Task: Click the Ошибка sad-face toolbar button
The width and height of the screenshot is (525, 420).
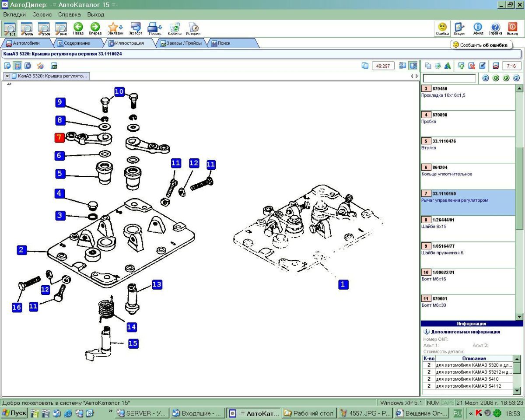Action: coord(442,28)
